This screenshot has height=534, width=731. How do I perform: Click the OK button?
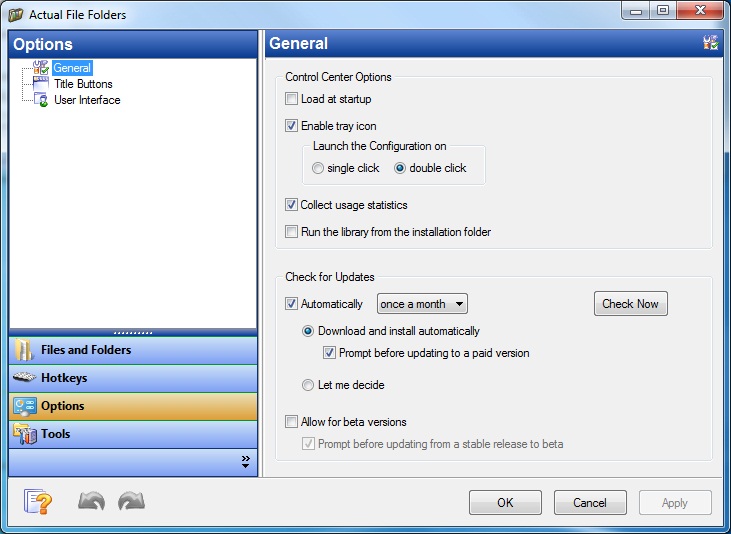coord(505,503)
